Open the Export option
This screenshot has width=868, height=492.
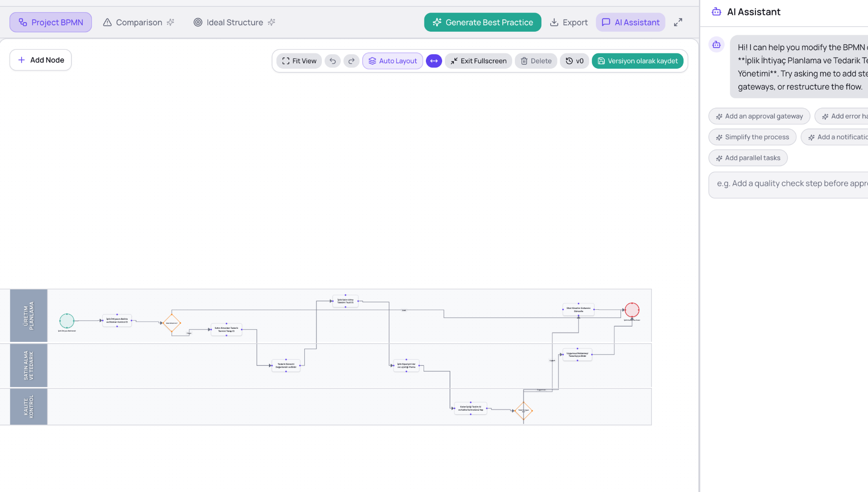click(x=569, y=22)
